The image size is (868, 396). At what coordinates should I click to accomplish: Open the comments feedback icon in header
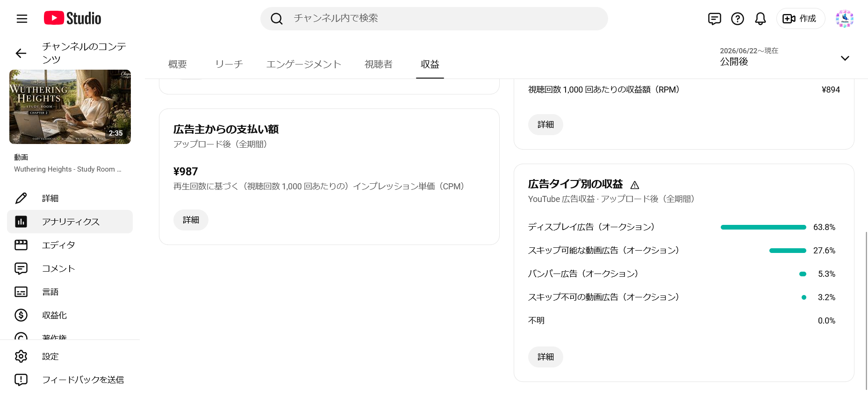pyautogui.click(x=714, y=19)
